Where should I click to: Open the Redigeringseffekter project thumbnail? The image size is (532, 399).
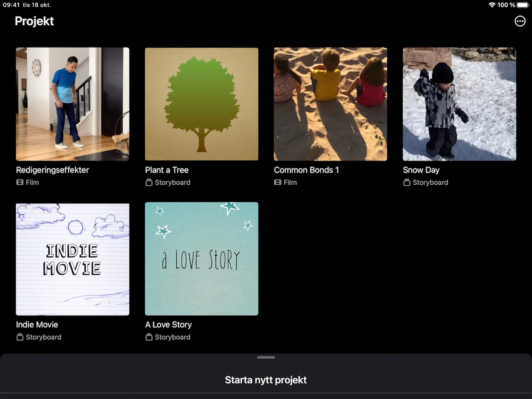click(72, 104)
